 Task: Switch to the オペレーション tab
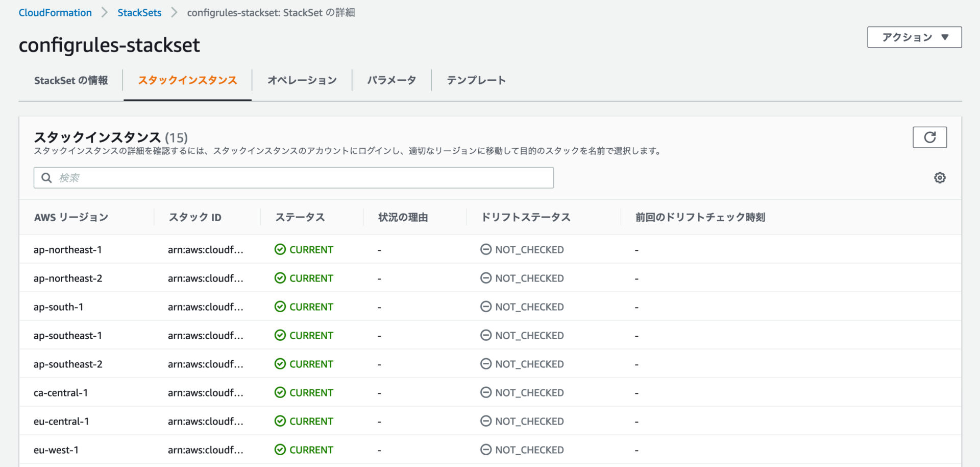302,80
